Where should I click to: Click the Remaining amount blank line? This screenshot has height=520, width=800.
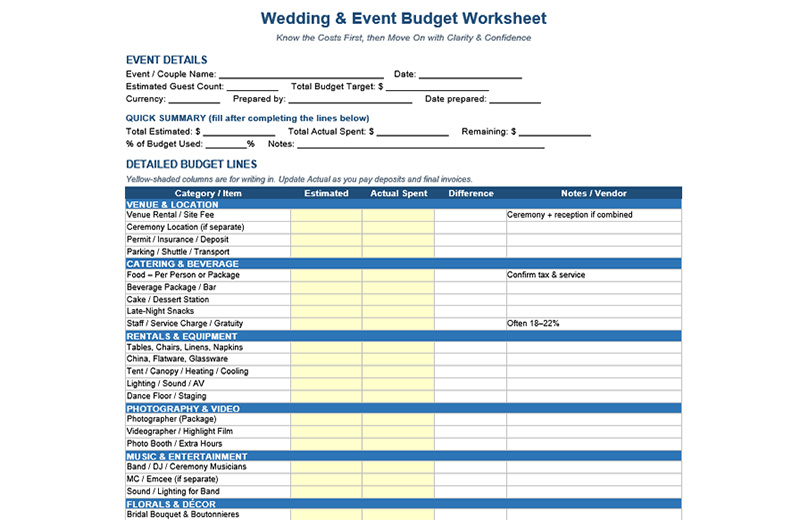coord(555,132)
